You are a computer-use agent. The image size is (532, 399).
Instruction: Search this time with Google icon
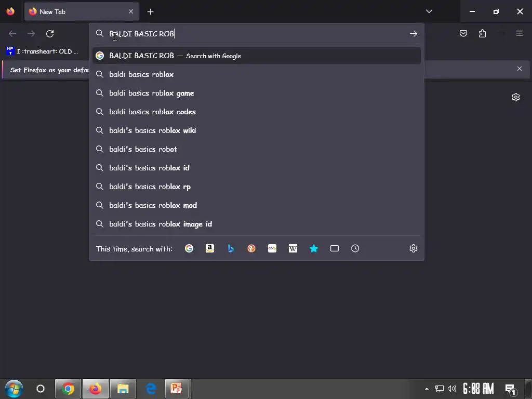coord(189,248)
